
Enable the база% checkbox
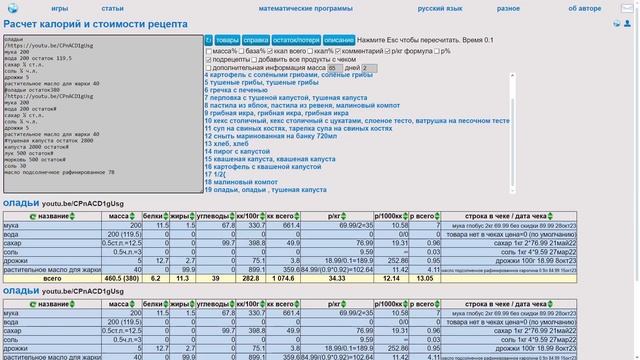coord(241,51)
